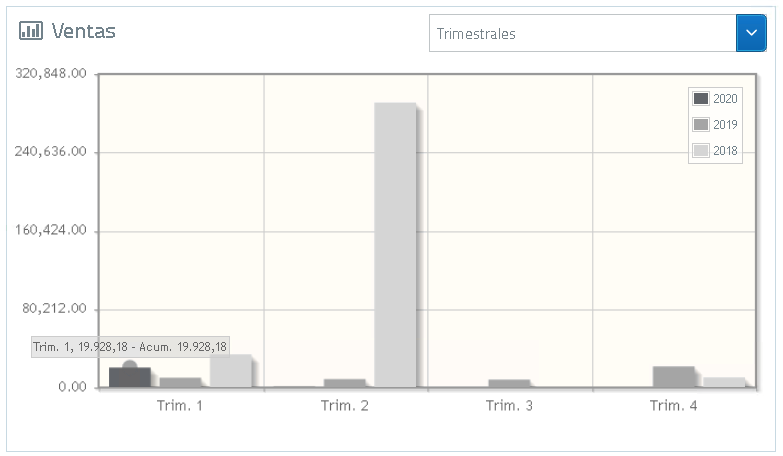Open the Trimestrales dropdown arrow
The height and width of the screenshot is (456, 783).
(751, 33)
